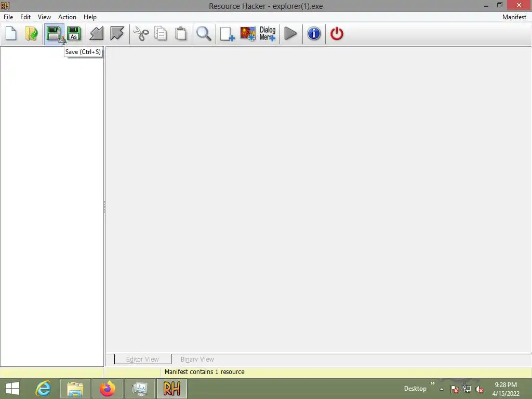532x399 pixels.
Task: Open the Edit menu
Action: coord(25,17)
